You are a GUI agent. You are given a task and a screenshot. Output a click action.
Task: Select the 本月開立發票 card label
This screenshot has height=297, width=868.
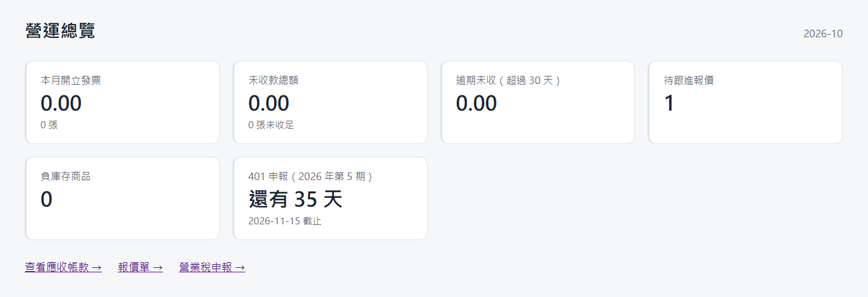(x=71, y=80)
